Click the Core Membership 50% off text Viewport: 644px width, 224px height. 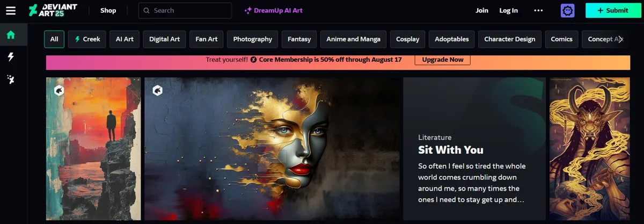tap(331, 60)
